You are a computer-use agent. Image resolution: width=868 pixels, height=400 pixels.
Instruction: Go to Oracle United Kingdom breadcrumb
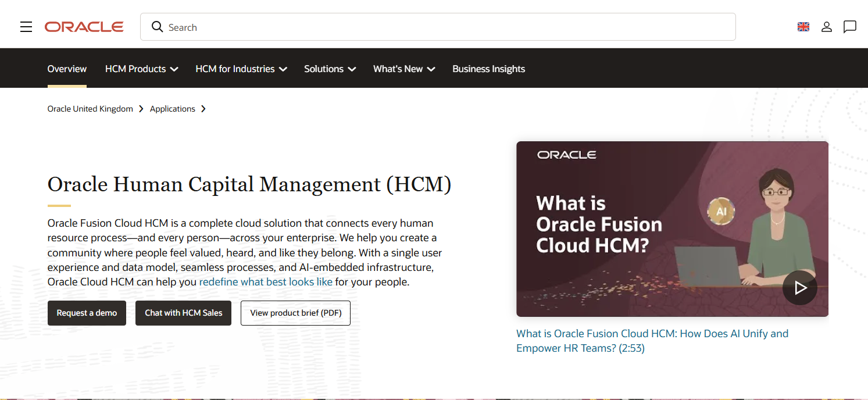[x=90, y=109]
